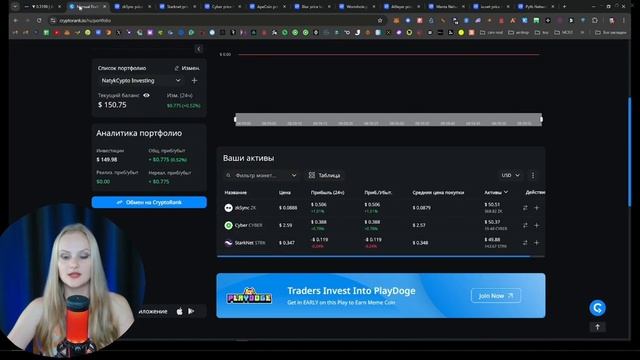
Task: Sort by the Активы column header
Action: (x=496, y=192)
